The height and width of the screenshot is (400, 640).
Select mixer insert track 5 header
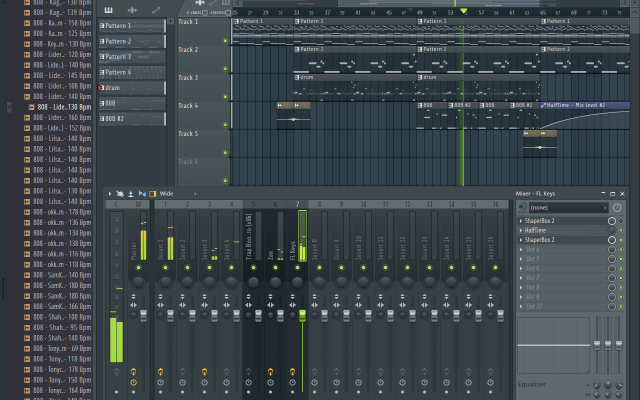pyautogui.click(x=253, y=204)
